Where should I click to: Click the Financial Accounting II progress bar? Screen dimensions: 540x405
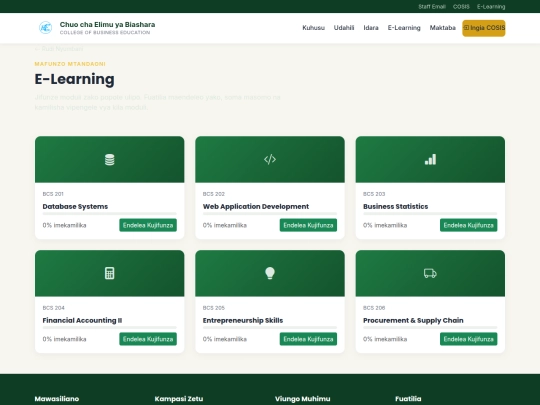pyautogui.click(x=110, y=328)
